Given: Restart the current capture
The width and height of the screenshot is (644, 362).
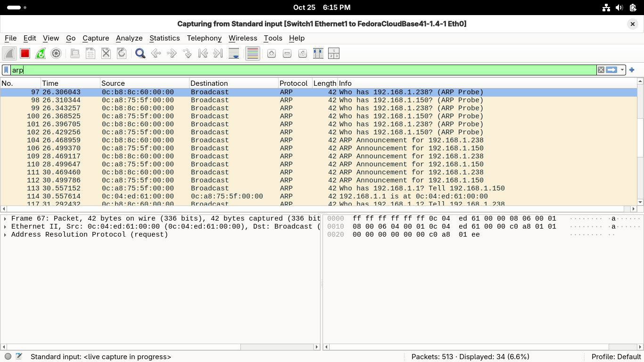Looking at the screenshot, I should tap(41, 54).
